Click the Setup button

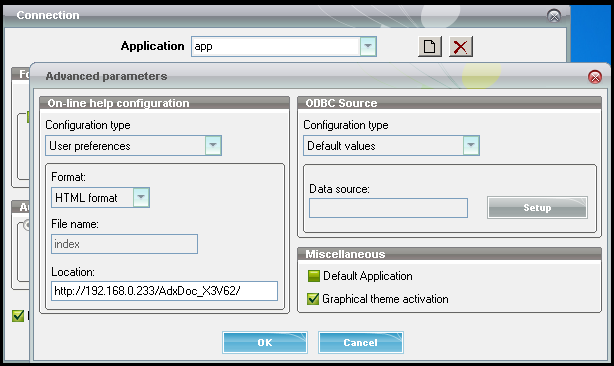[537, 207]
